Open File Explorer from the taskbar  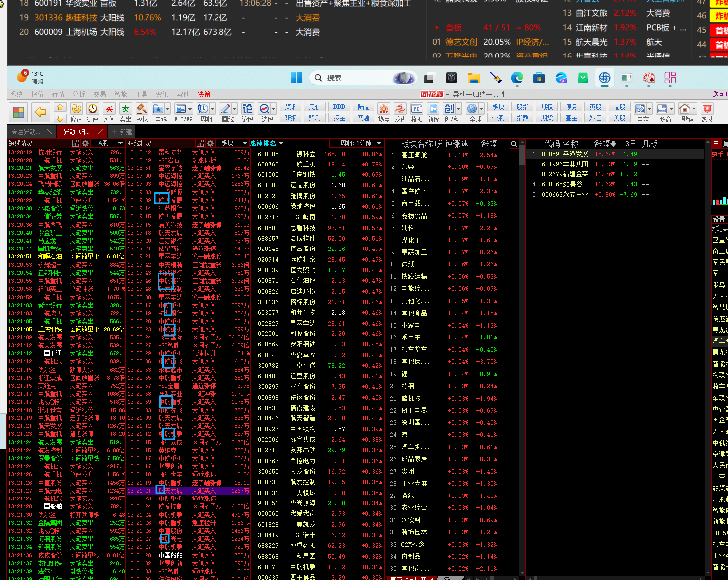coord(473,78)
